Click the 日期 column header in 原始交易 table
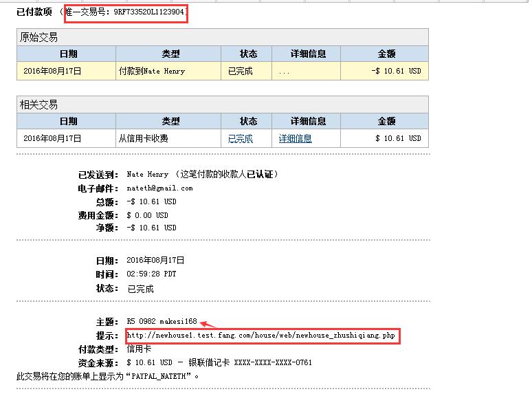Screen dimensions: 532x394 click(x=68, y=54)
